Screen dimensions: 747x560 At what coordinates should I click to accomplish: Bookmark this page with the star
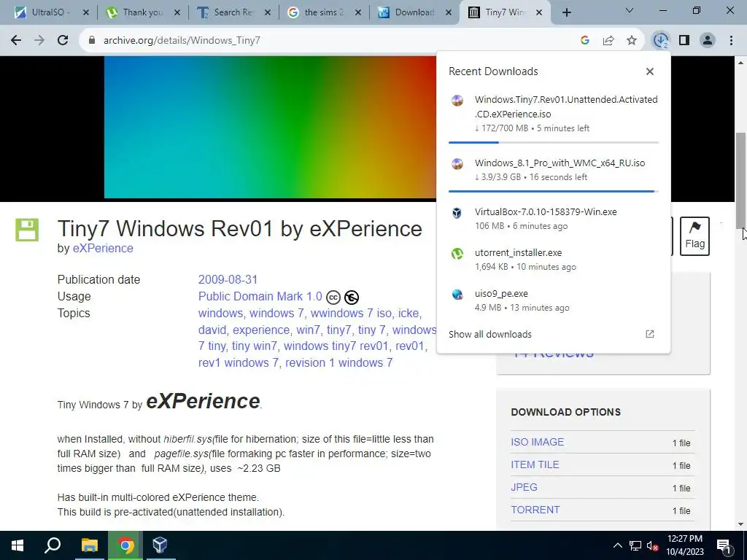point(632,41)
